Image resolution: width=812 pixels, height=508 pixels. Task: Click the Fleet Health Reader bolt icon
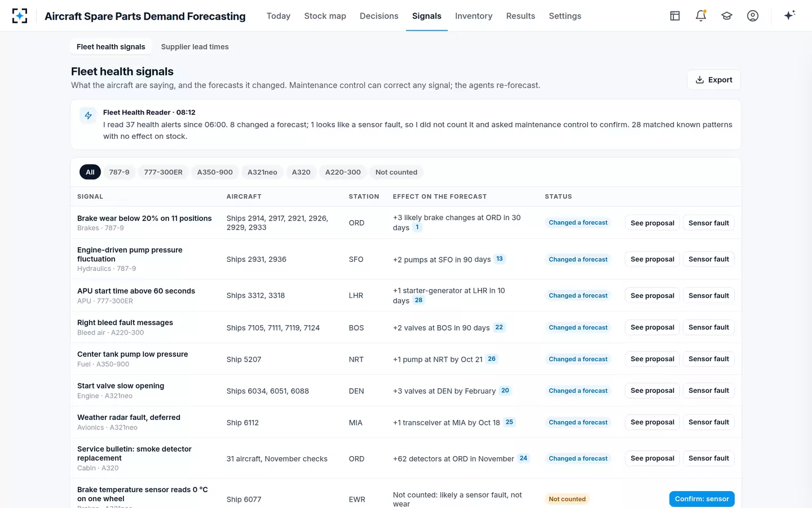pyautogui.click(x=88, y=116)
